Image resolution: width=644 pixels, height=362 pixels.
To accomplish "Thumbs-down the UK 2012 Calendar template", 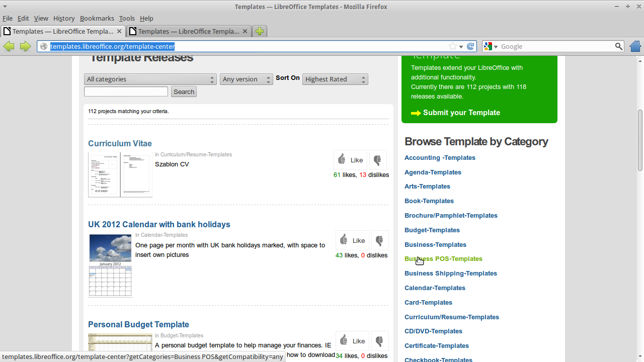I will (x=380, y=240).
